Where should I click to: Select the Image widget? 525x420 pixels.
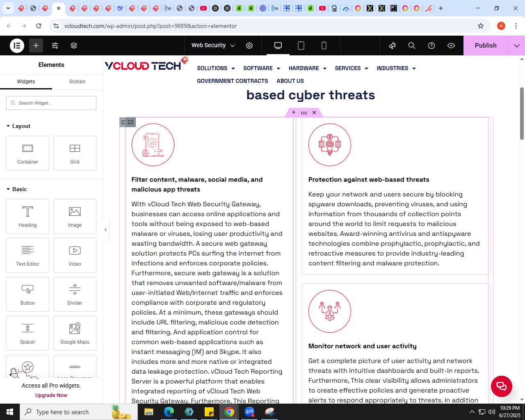coord(75,216)
